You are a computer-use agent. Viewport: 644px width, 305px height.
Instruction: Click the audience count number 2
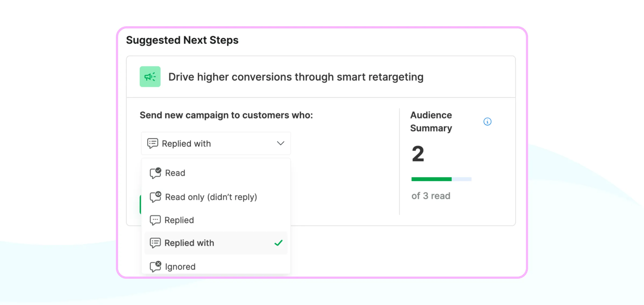coord(418,154)
